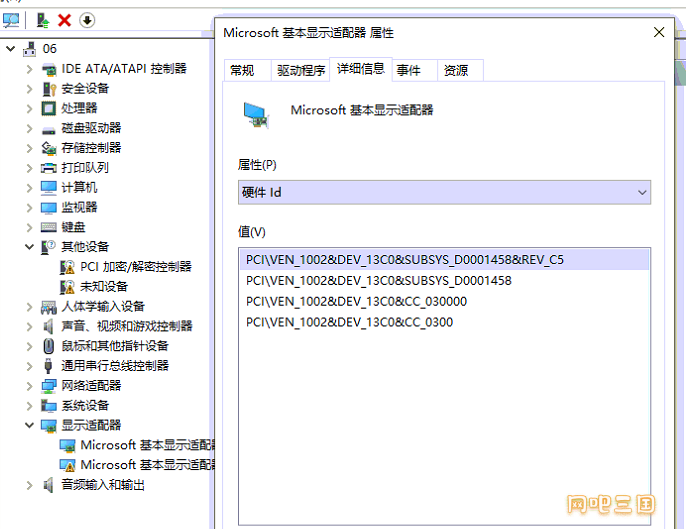686x529 pixels.
Task: Click the 其他设备 question-mark icon
Action: (48, 247)
